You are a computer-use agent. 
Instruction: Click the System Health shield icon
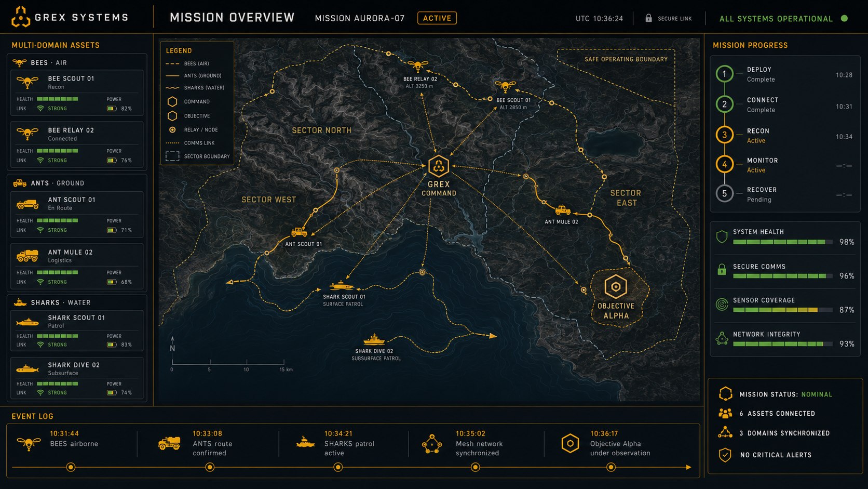click(722, 237)
